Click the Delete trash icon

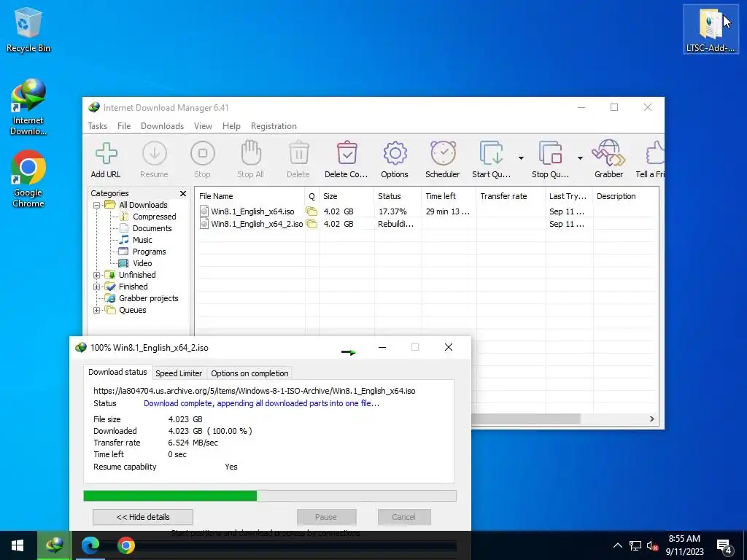(x=298, y=153)
